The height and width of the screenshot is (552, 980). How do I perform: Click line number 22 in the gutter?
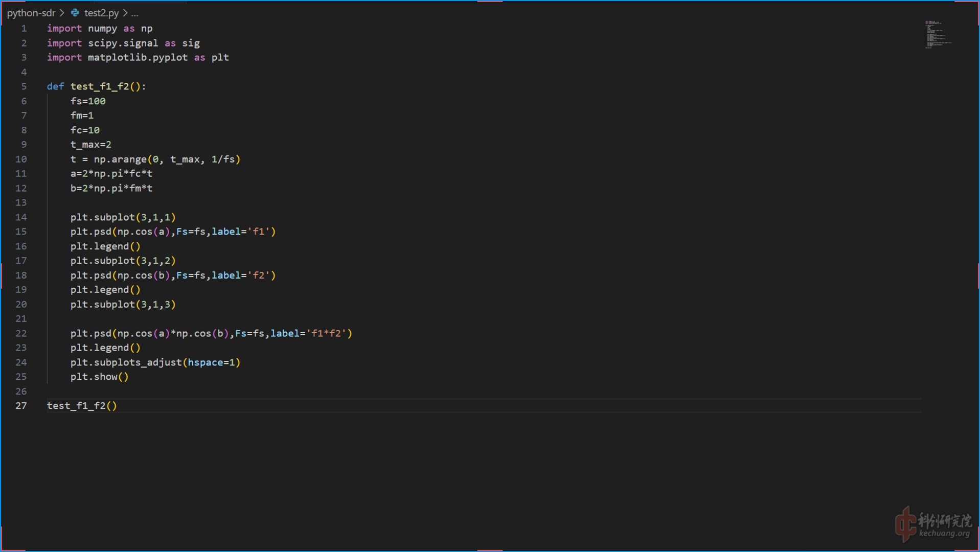(x=21, y=333)
